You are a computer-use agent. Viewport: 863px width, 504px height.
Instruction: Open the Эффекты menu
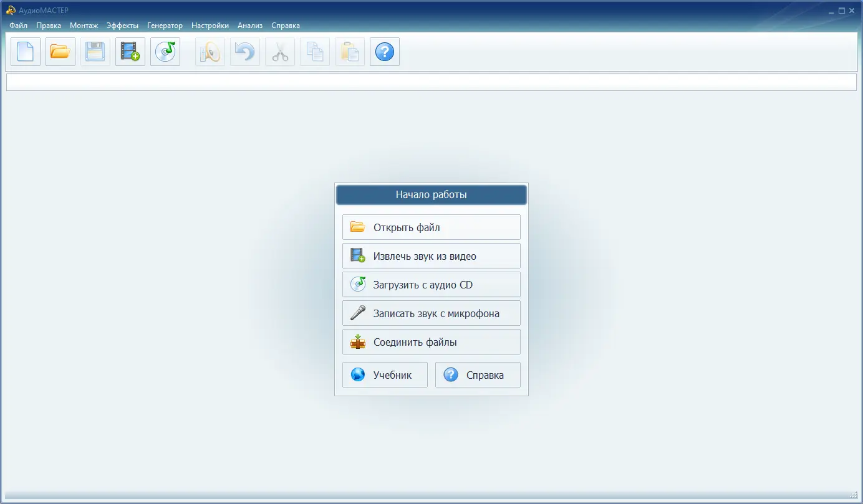point(123,26)
